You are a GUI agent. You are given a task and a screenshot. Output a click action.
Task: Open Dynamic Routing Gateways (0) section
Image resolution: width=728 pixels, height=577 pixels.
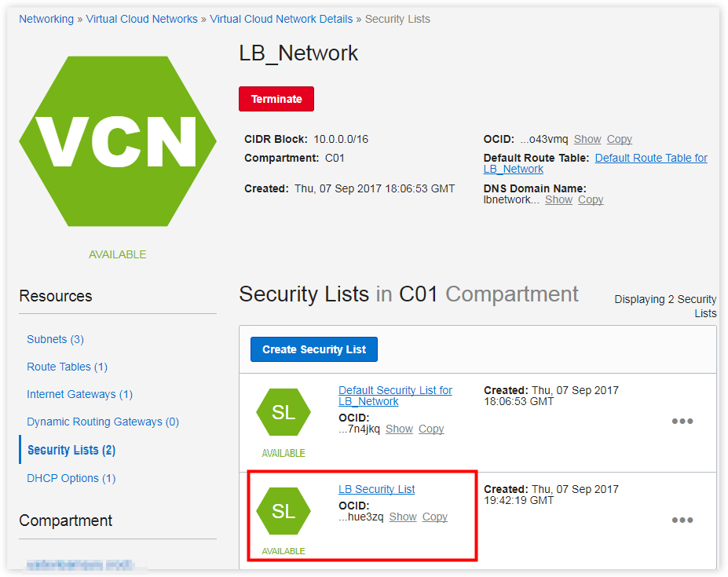click(x=103, y=422)
